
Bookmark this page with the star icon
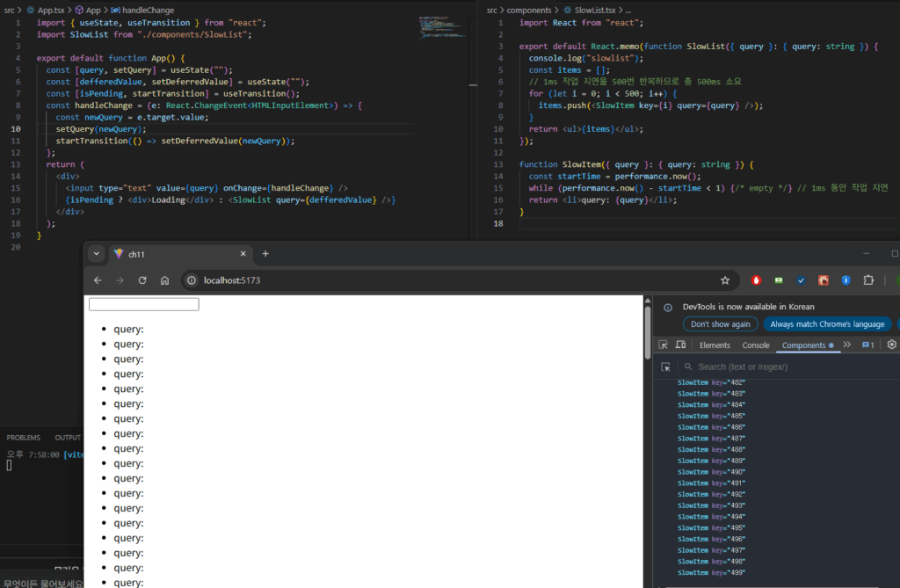pyautogui.click(x=725, y=280)
